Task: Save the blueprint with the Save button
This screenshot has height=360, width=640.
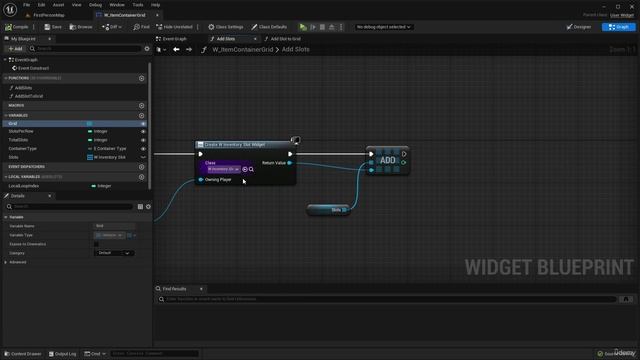Action: [x=53, y=27]
